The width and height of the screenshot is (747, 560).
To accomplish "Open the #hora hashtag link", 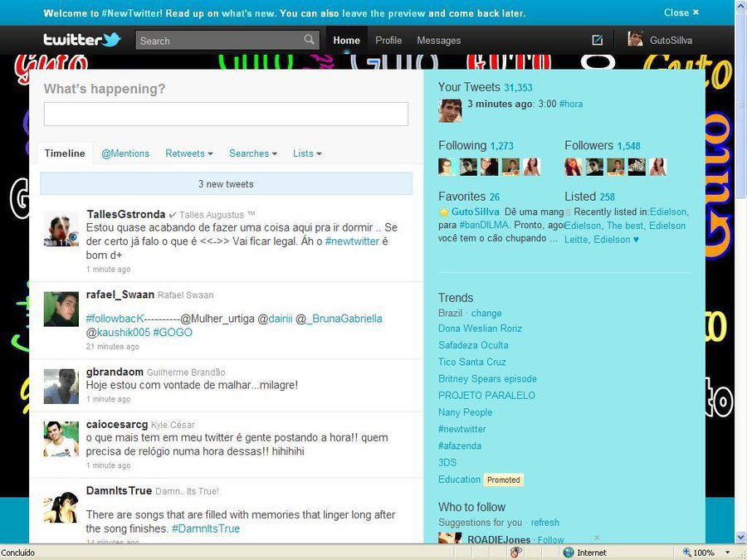I will tap(571, 104).
